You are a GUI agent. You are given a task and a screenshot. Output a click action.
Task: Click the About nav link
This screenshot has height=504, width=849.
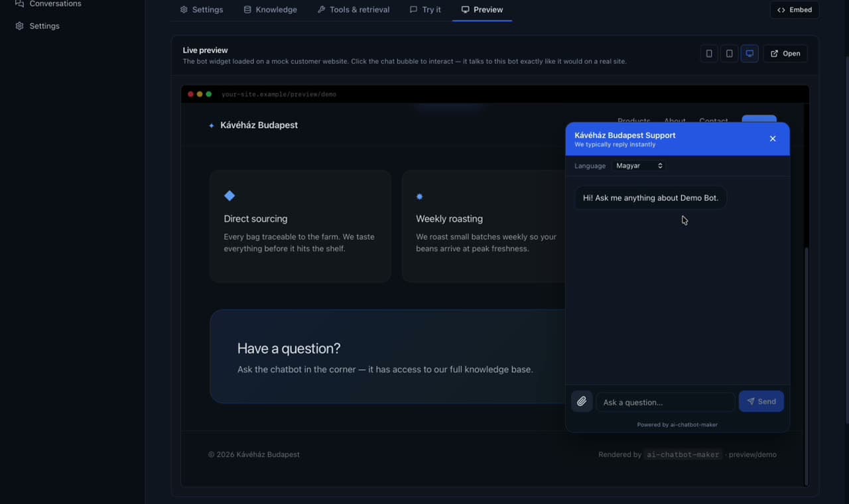(675, 121)
